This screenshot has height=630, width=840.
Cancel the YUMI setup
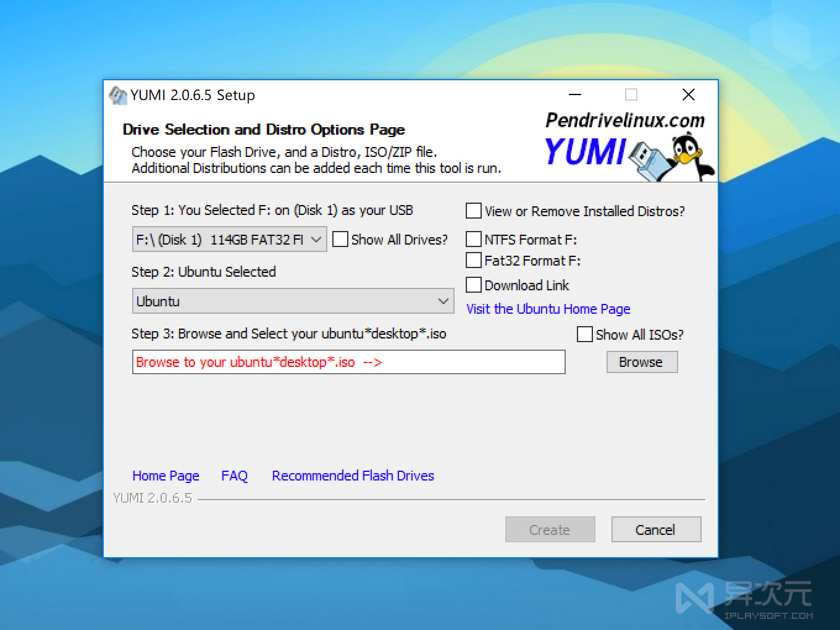pyautogui.click(x=656, y=529)
